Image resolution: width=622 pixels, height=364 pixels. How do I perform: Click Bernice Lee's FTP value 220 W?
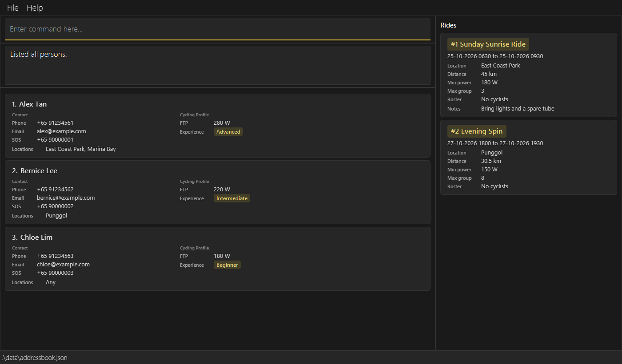222,190
